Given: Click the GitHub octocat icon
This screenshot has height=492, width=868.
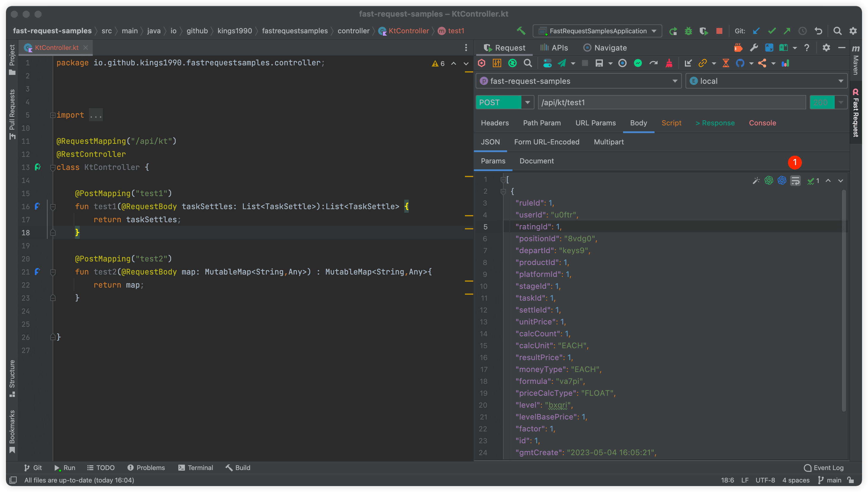Looking at the screenshot, I should (x=740, y=63).
